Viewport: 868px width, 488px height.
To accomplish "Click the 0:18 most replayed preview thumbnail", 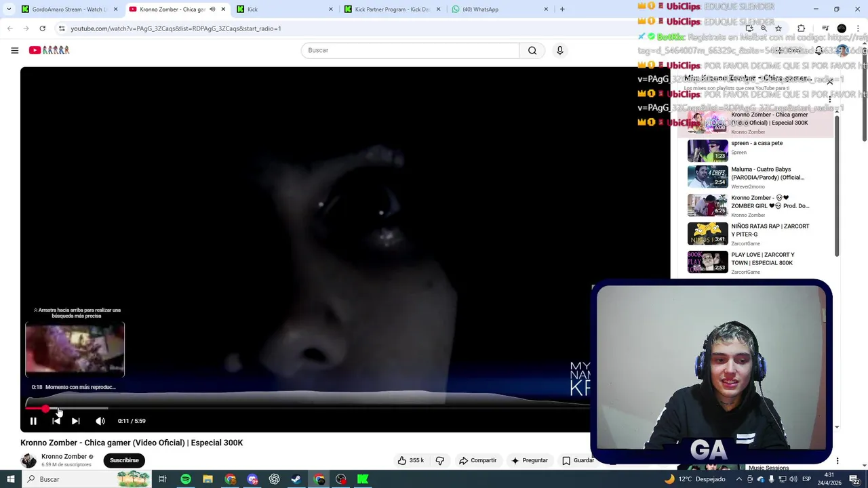I will click(x=75, y=349).
